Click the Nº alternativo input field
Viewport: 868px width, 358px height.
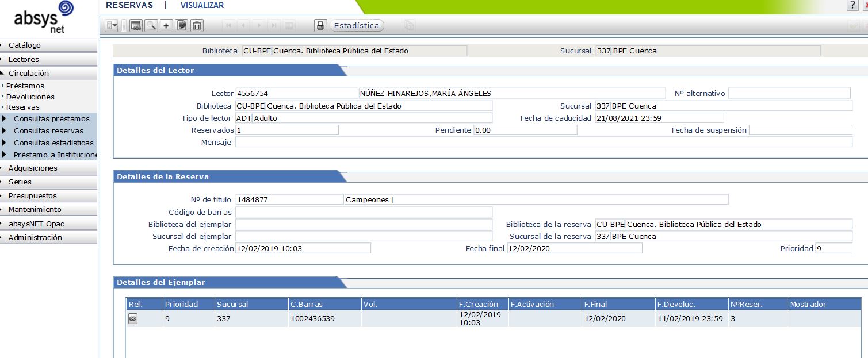[789, 93]
